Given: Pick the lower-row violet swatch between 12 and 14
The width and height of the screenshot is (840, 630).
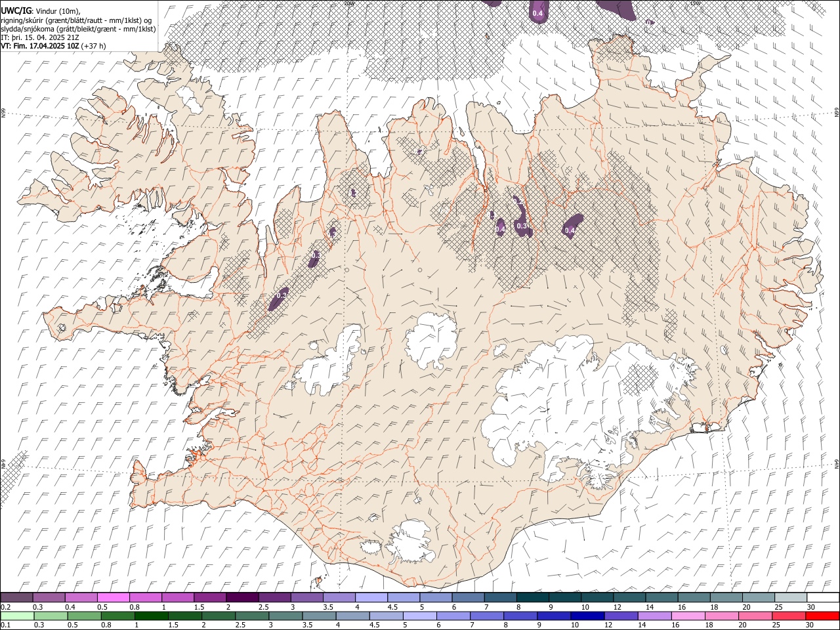Looking at the screenshot, I should tap(621, 616).
